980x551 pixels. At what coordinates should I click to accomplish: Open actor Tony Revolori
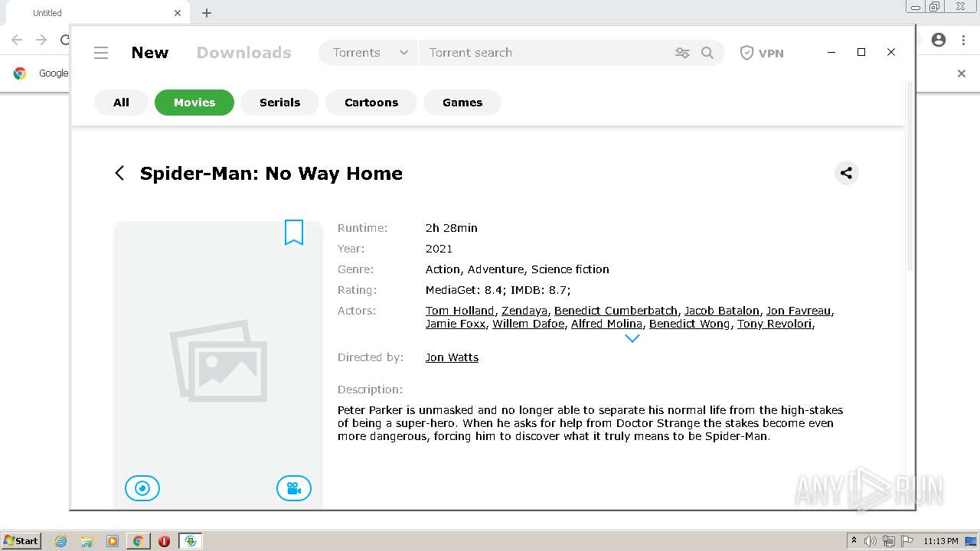pos(774,324)
